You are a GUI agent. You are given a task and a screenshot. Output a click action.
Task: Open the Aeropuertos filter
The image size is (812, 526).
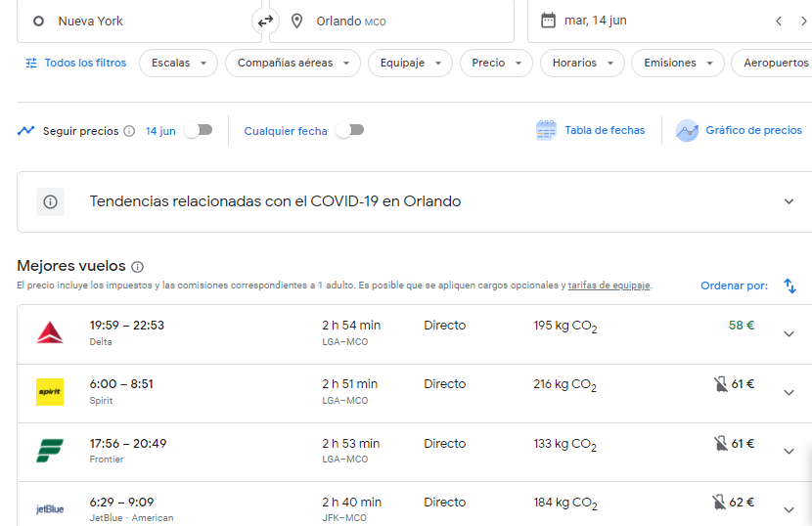772,64
